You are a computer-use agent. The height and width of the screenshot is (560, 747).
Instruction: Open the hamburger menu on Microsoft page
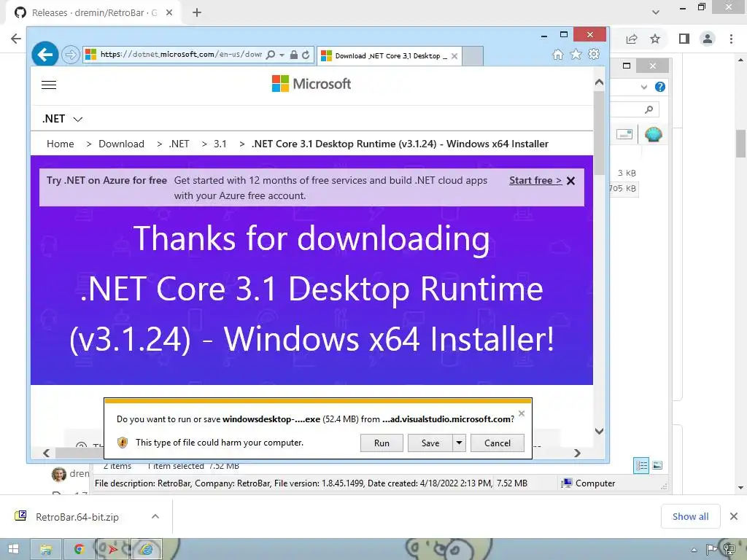[x=49, y=85]
